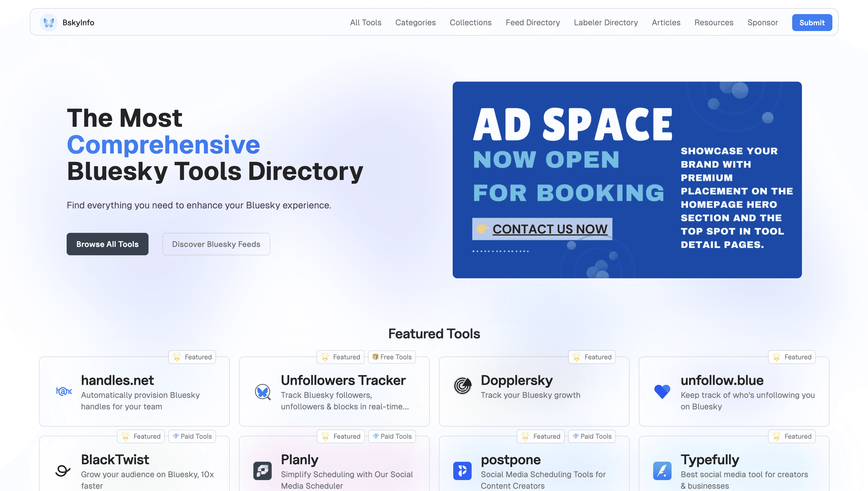This screenshot has height=491, width=868.
Task: Click Discover Bluesky Feeds button
Action: 216,244
